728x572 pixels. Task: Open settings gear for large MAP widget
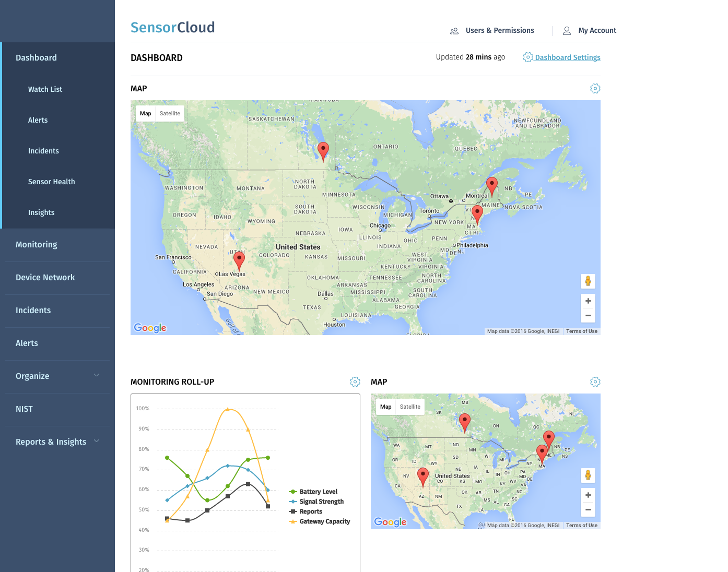pos(595,89)
